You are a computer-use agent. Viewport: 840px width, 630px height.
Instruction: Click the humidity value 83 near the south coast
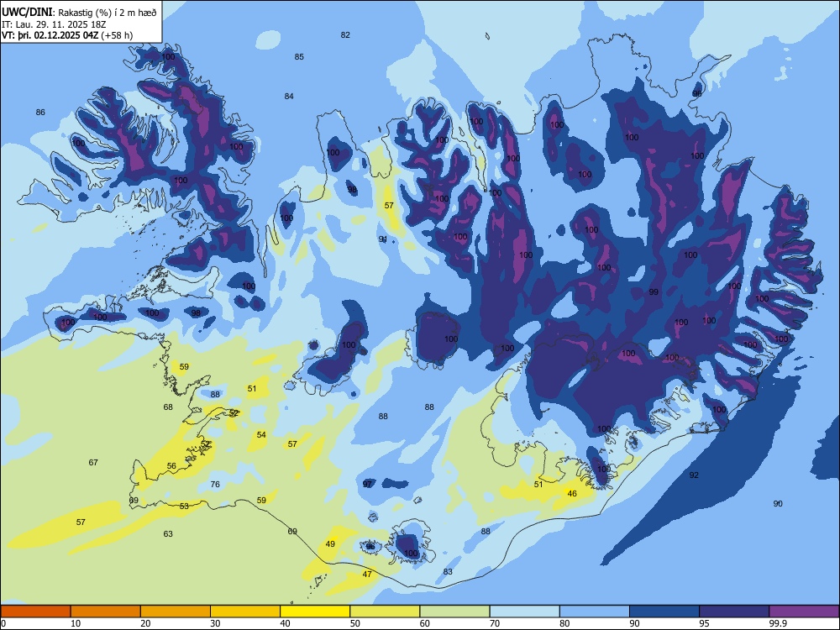pos(448,571)
